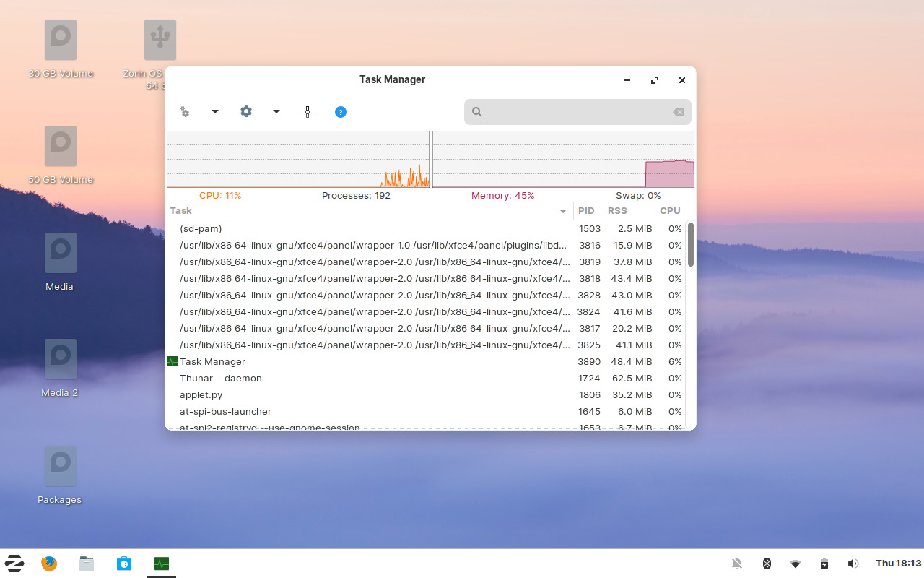Open the Task Manager help icon

340,112
